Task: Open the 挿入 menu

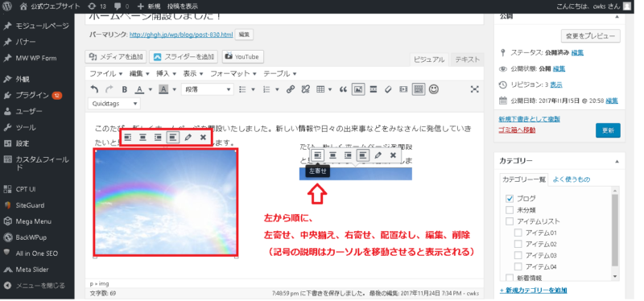Action: pyautogui.click(x=166, y=74)
